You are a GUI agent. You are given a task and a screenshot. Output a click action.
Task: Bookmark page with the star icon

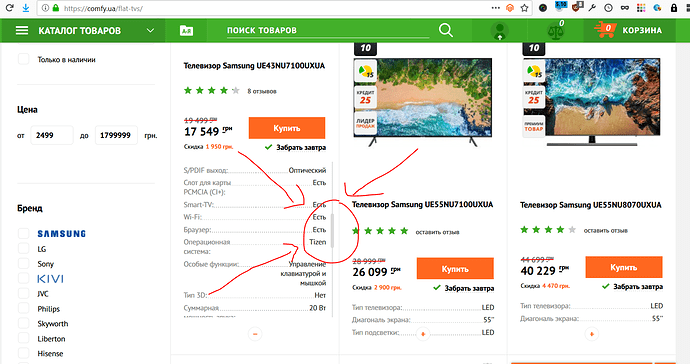pos(524,7)
